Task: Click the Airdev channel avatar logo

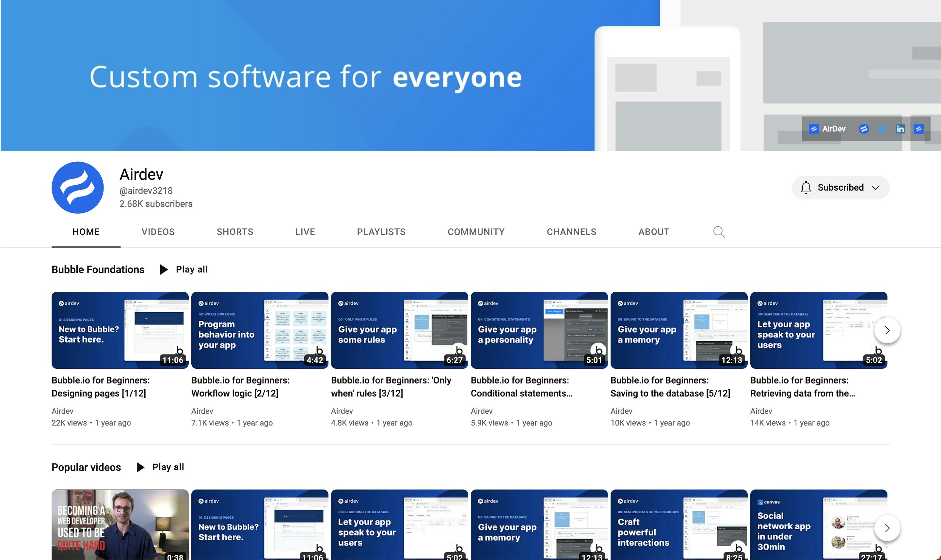Action: (77, 188)
